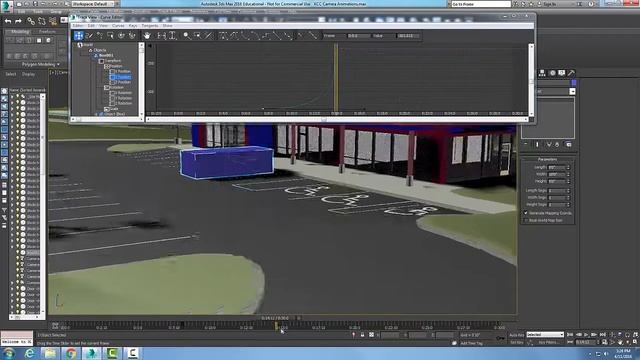Viewport: 640px width, 360px height.
Task: Set tangents to Auto in Curve Editor
Action: [x=223, y=36]
